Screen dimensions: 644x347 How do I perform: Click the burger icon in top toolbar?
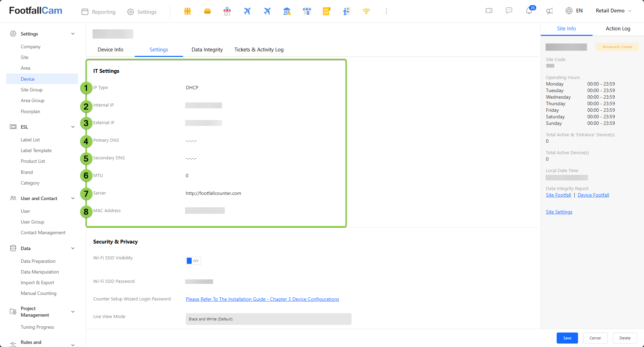pyautogui.click(x=207, y=11)
